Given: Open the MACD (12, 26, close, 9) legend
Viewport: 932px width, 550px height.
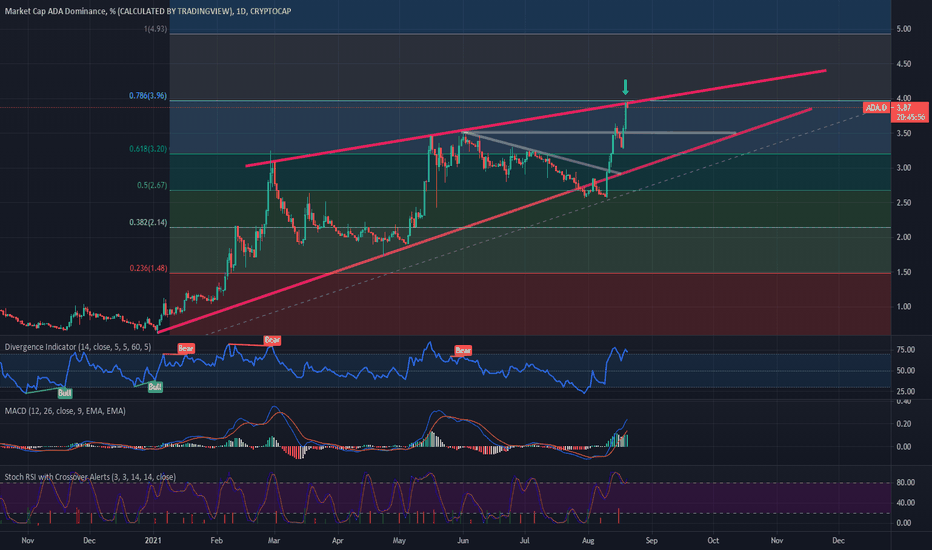Looking at the screenshot, I should coord(65,411).
